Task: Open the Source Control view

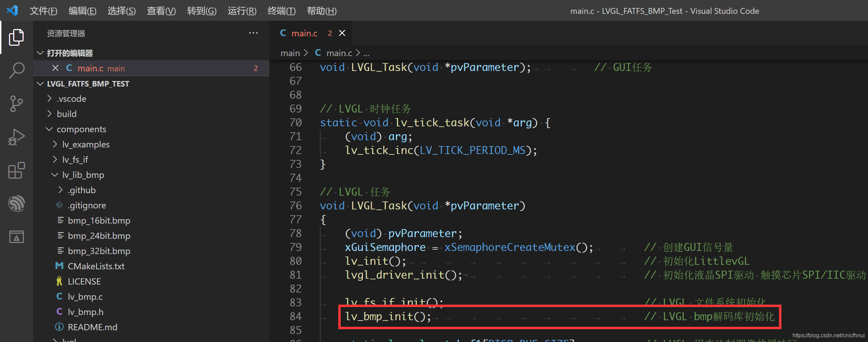Action: (16, 104)
